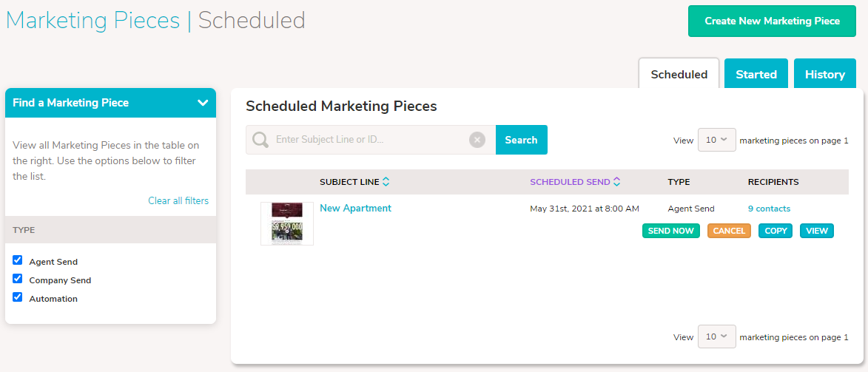
Task: Sort by Subject Line arrows icon
Action: pos(386,182)
